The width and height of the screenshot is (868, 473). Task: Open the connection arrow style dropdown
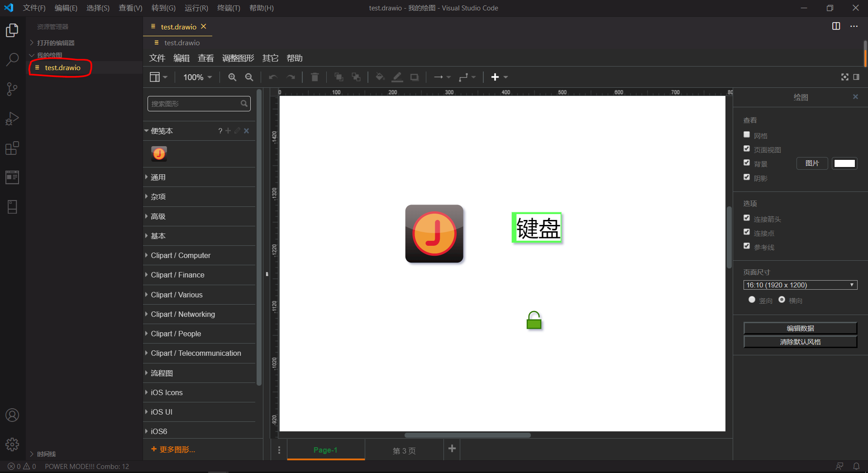[x=442, y=77]
